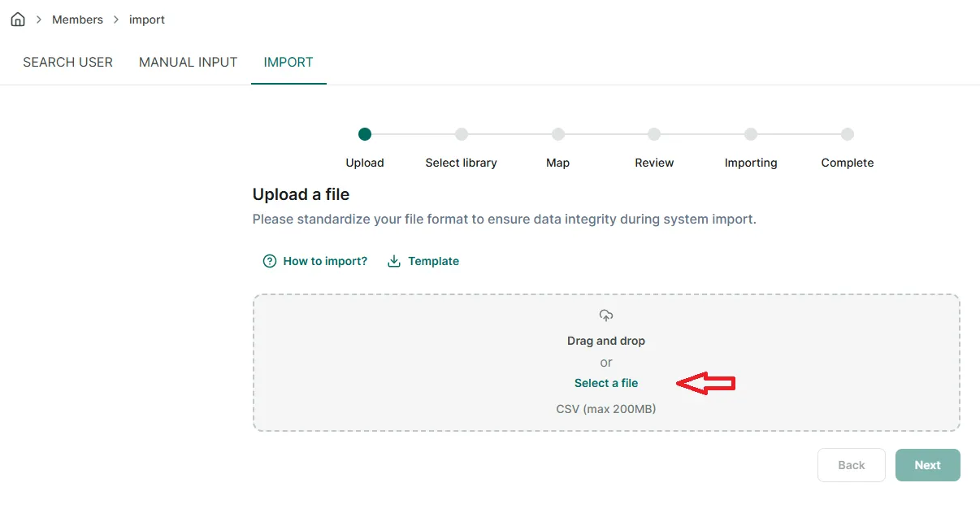Select the IMPORT tab
The image size is (980, 509).
pos(288,62)
